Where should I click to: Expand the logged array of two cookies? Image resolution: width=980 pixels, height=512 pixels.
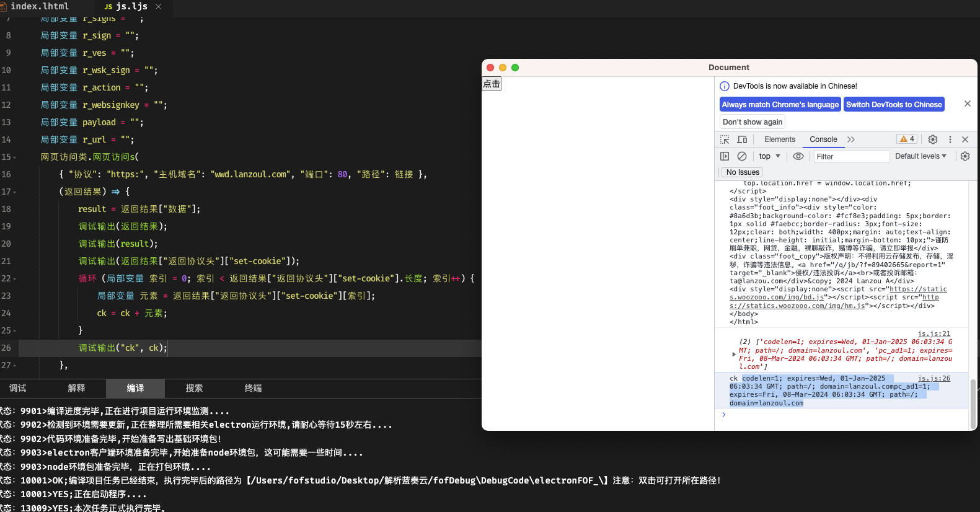click(734, 355)
